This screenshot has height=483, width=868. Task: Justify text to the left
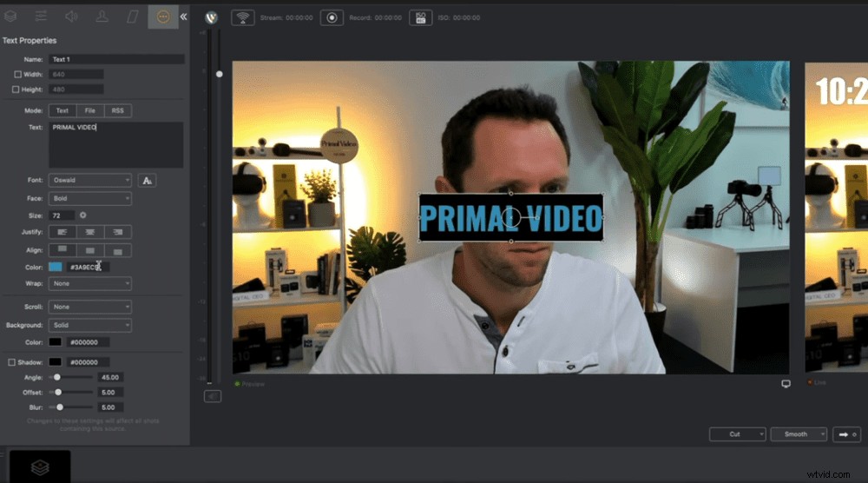pos(62,232)
